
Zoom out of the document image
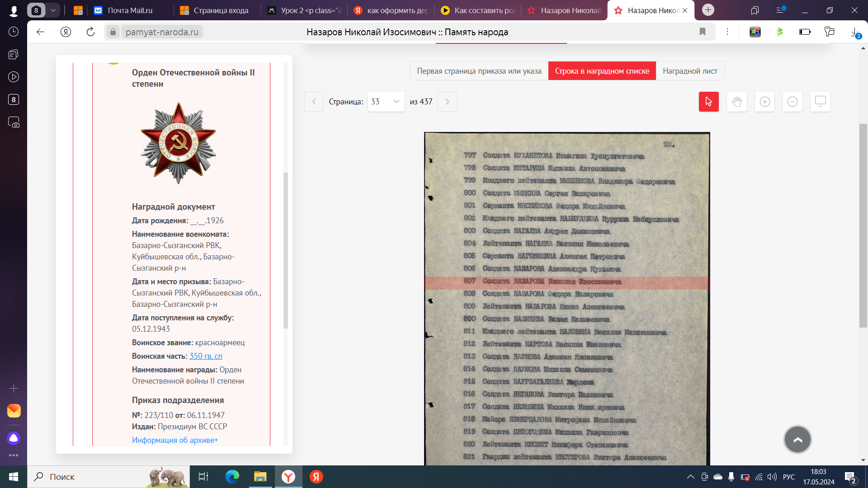pos(792,102)
